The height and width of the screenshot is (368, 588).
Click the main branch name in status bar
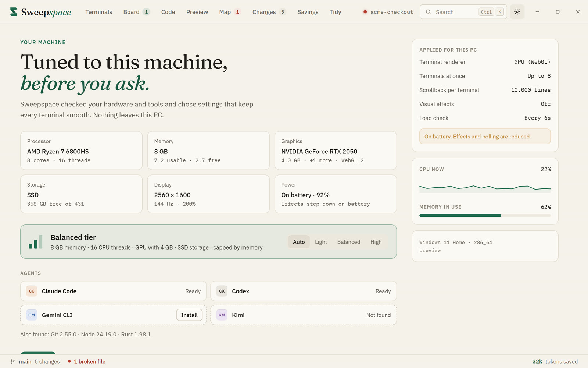[25, 361]
